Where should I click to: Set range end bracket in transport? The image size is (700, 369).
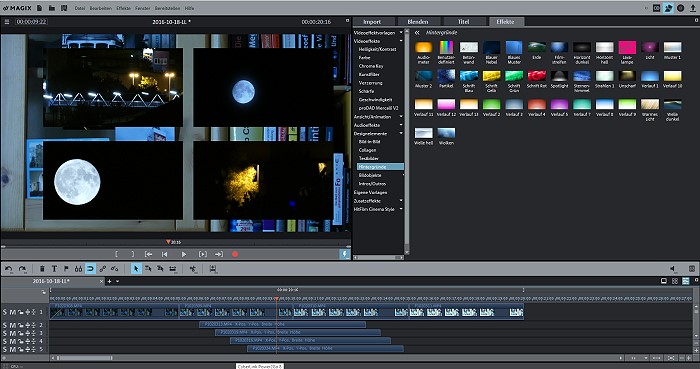coord(133,254)
